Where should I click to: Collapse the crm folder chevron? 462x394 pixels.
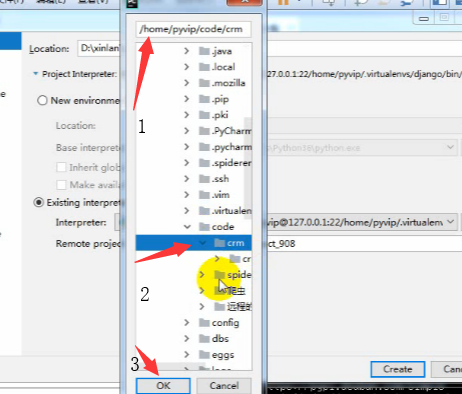[202, 243]
